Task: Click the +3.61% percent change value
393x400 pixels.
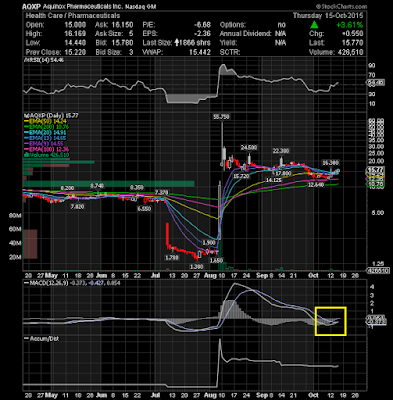Action: 349,25
